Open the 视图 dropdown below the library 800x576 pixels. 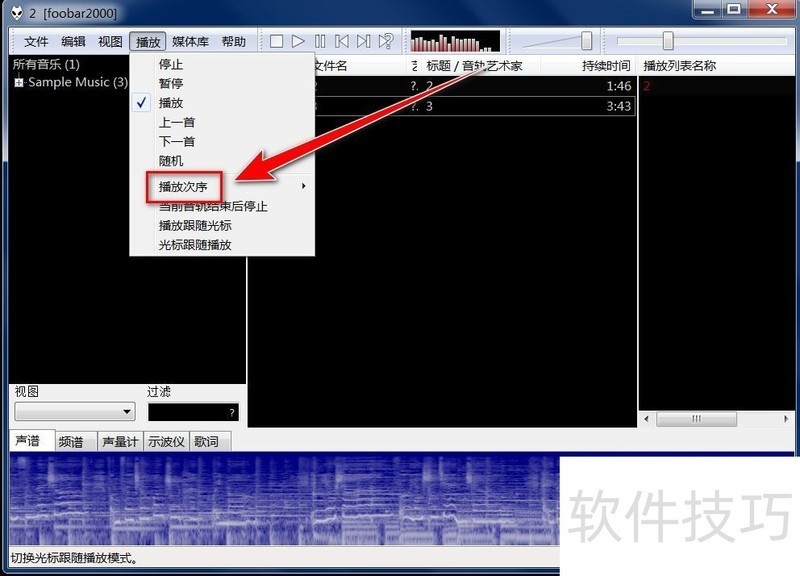click(x=74, y=412)
